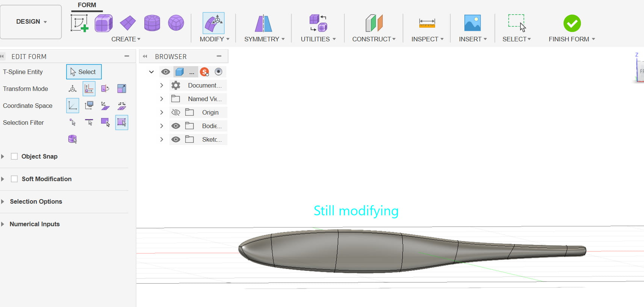Click the Symmetry mirror tool icon
Image resolution: width=644 pixels, height=307 pixels.
point(263,23)
